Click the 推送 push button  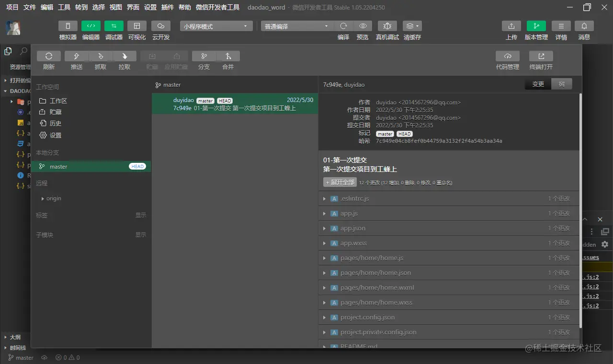click(77, 56)
